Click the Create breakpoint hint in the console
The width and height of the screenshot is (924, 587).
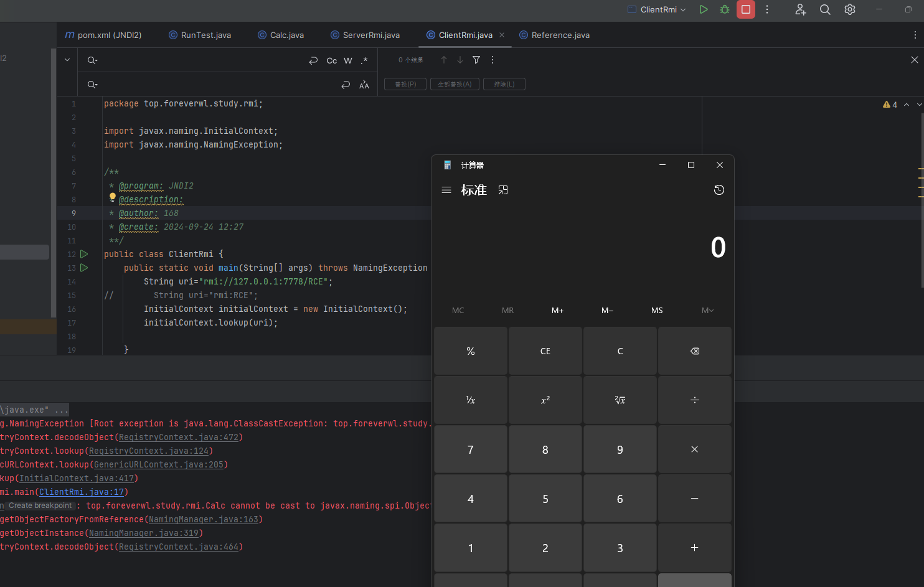click(40, 505)
